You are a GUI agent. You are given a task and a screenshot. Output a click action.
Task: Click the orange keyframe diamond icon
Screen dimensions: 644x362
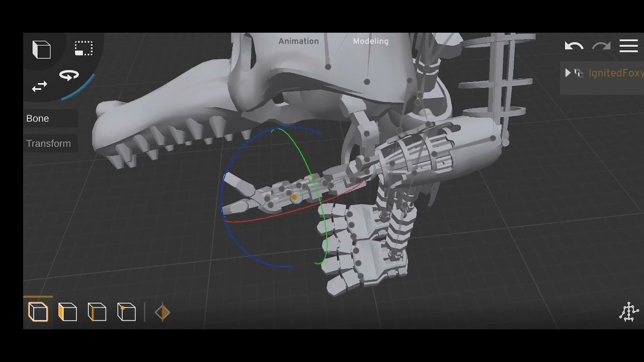[163, 313]
